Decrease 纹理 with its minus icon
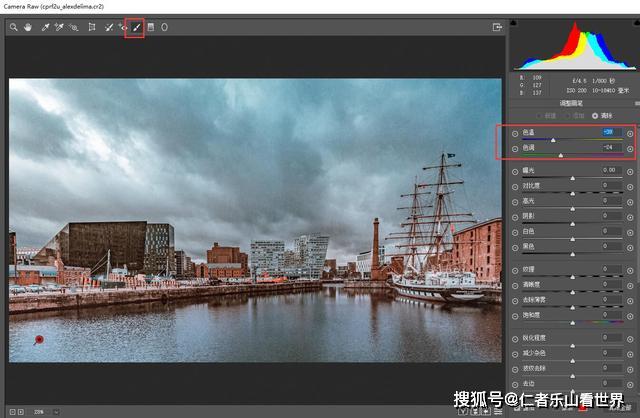This screenshot has height=418, width=640. tap(515, 271)
